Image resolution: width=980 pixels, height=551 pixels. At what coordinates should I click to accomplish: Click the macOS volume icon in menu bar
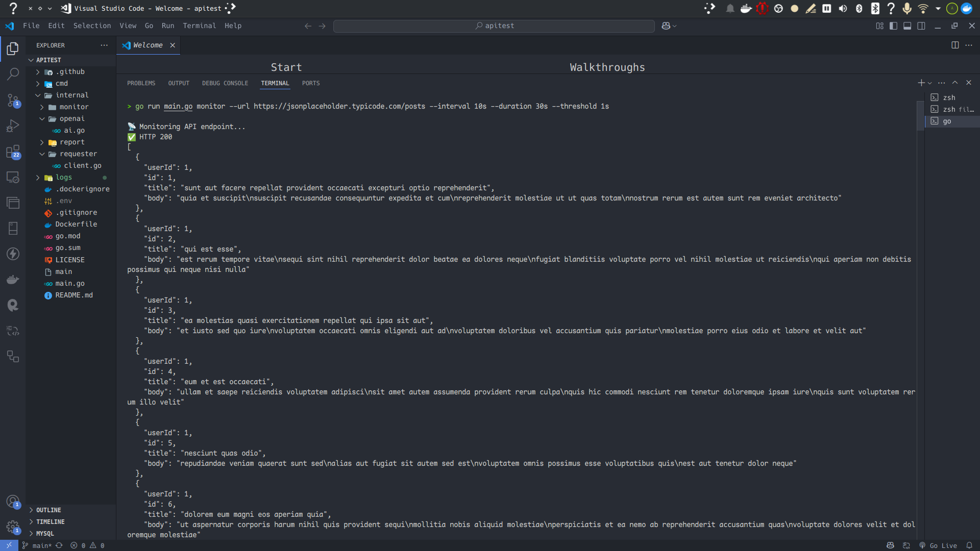[x=843, y=8]
